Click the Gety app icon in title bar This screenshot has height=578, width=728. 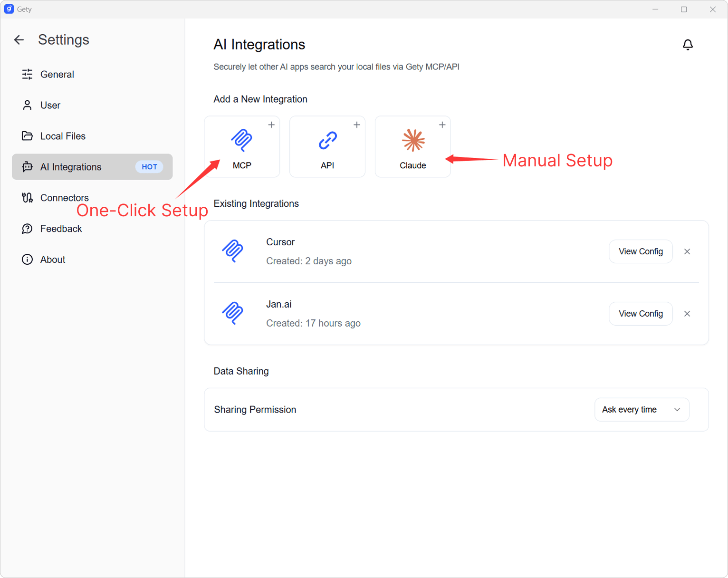click(9, 9)
